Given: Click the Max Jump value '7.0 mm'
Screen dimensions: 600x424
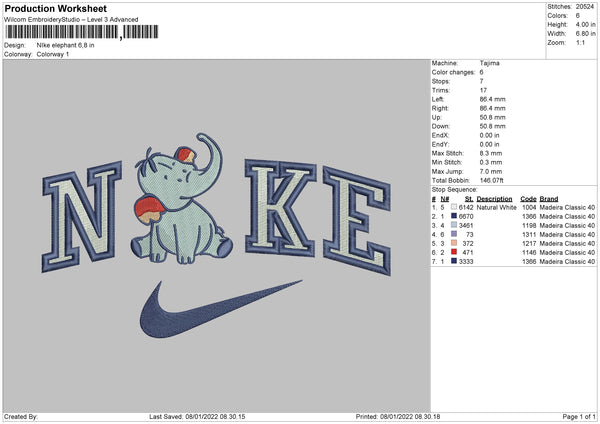Looking at the screenshot, I should [491, 171].
